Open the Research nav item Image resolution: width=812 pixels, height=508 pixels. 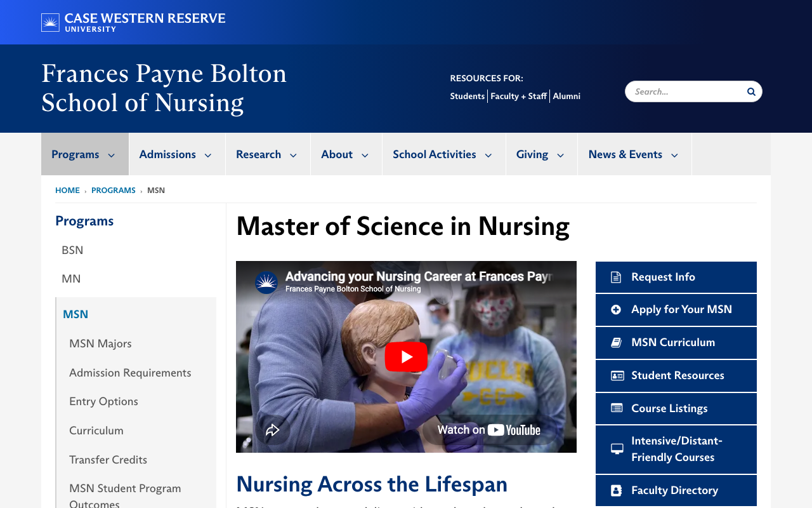[268, 154]
